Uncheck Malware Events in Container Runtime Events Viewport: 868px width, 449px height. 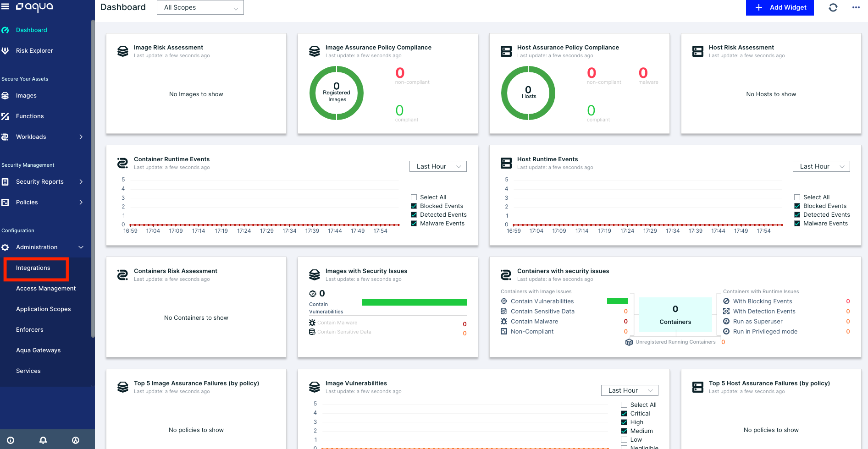(x=414, y=223)
